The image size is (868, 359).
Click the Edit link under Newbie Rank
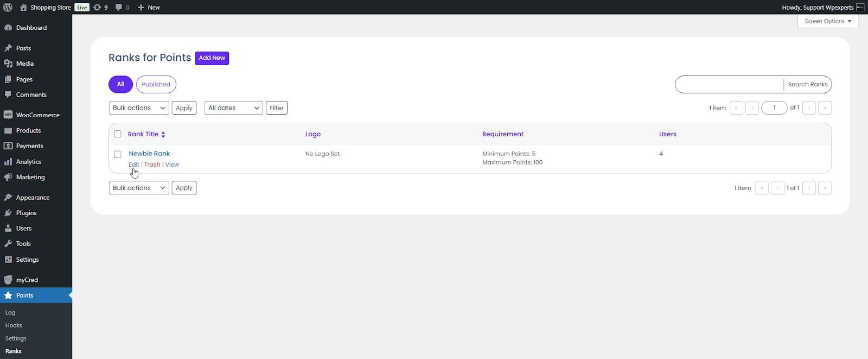(x=133, y=165)
